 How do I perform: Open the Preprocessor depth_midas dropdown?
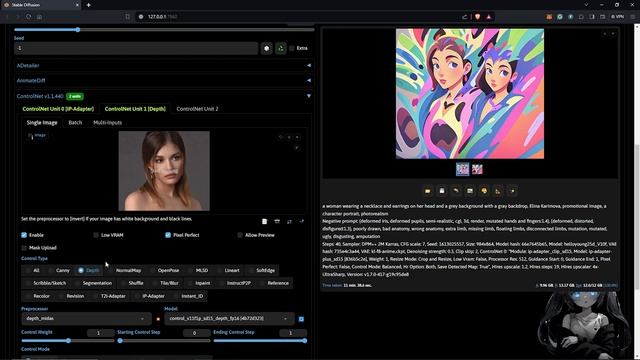[x=87, y=318]
